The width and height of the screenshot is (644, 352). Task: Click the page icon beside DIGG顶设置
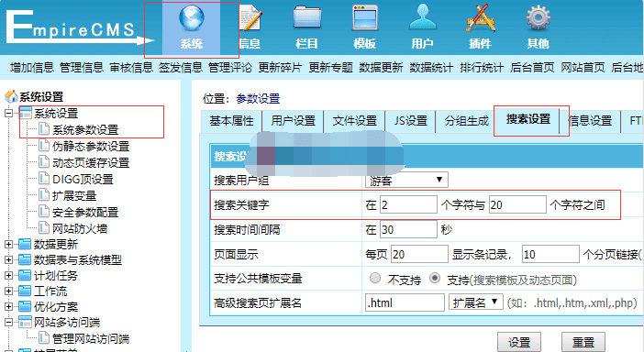point(44,178)
